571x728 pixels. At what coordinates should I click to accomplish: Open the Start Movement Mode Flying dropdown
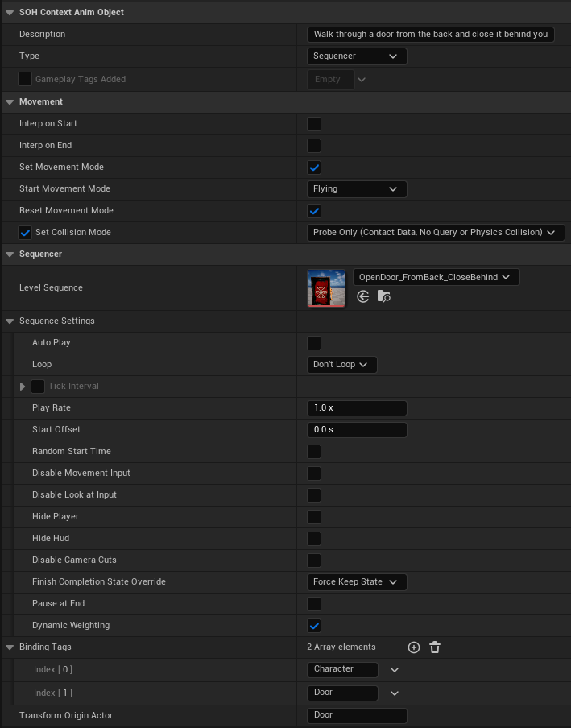coord(356,189)
